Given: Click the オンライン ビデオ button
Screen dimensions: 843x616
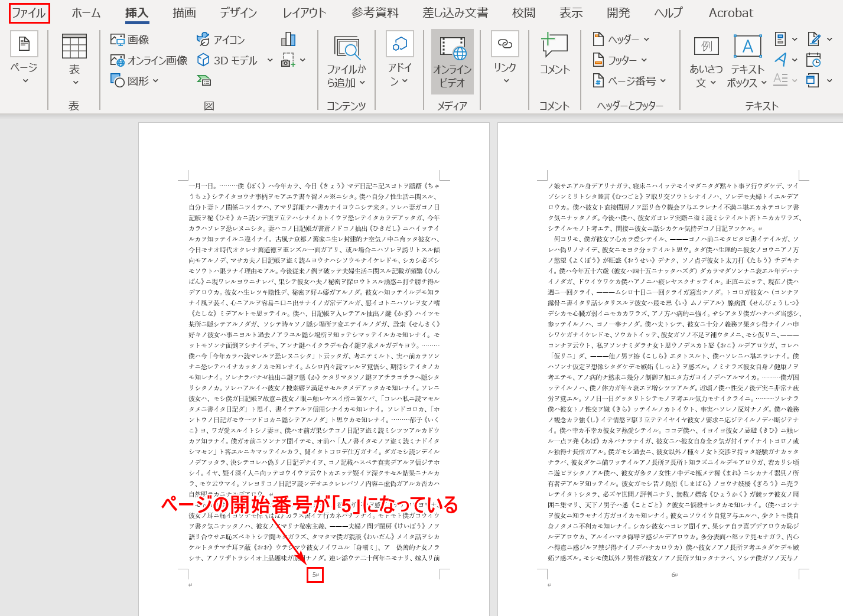Looking at the screenshot, I should coord(453,61).
